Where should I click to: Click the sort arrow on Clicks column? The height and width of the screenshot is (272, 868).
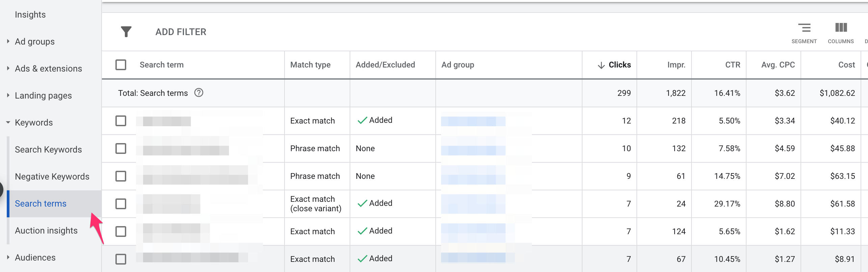pos(601,65)
